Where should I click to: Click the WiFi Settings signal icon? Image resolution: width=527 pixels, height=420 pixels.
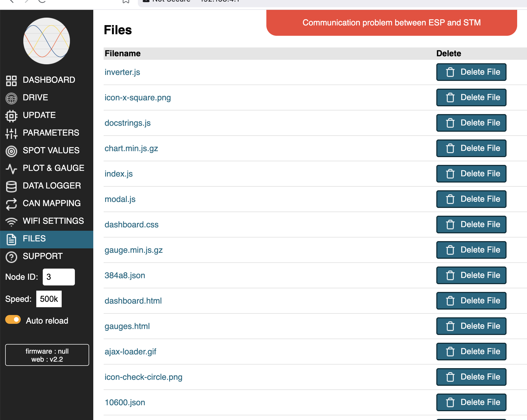[x=11, y=222]
